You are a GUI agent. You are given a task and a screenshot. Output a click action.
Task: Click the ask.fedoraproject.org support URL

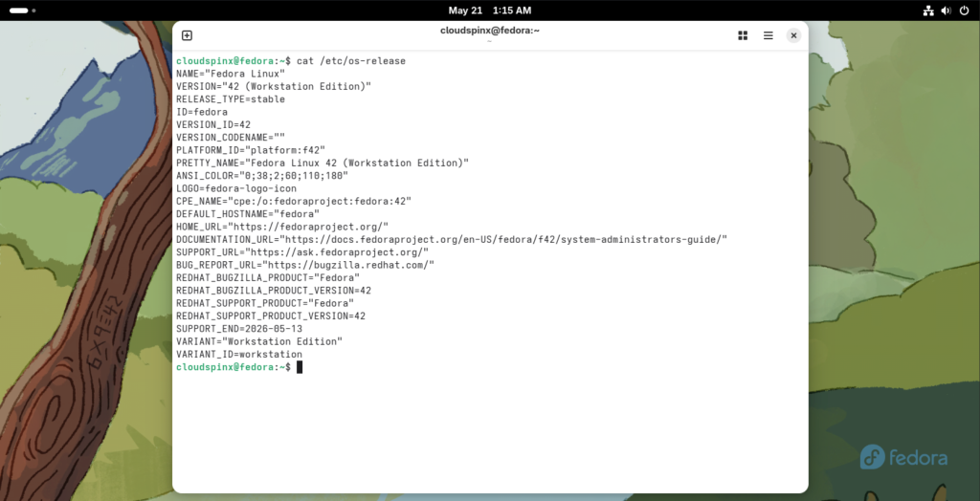click(337, 252)
